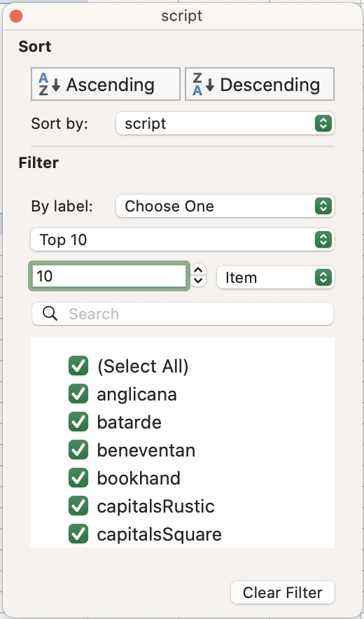
Task: Decrease the value with stepper down arrow
Action: pyautogui.click(x=198, y=281)
